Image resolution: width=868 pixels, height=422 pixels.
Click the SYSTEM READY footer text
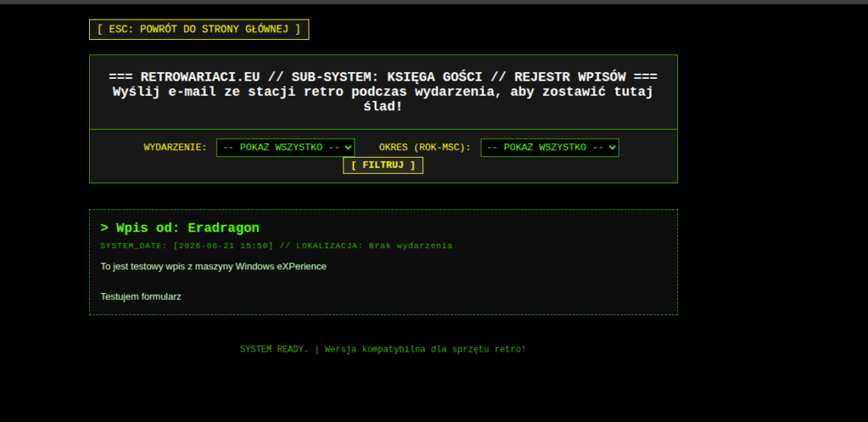click(274, 349)
